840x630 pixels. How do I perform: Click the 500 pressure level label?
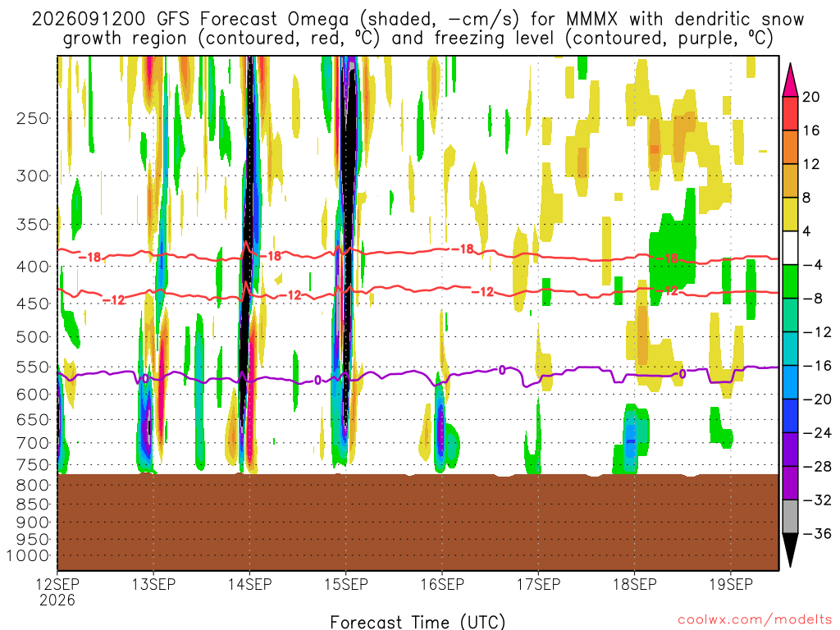coord(33,337)
